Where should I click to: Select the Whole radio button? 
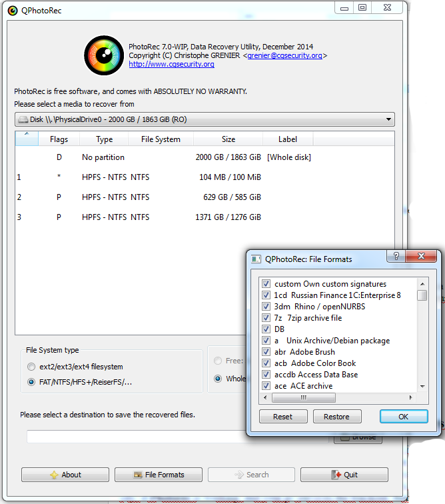point(218,379)
